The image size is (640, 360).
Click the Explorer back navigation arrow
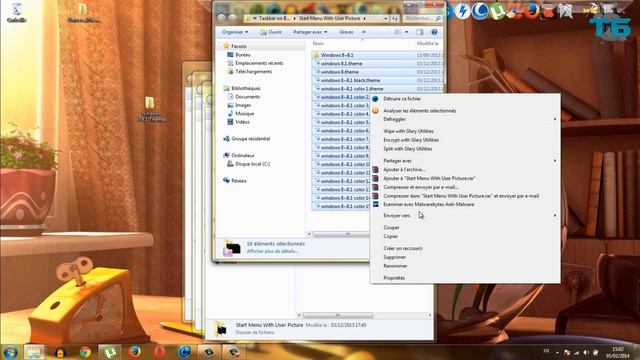(222, 18)
